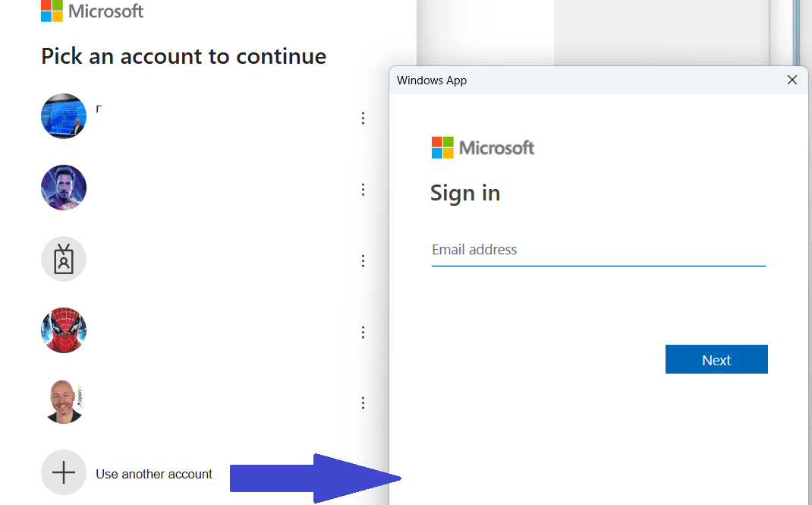This screenshot has width=812, height=505.
Task: Select the account with Spider-Man mask avatar
Action: pos(64,330)
